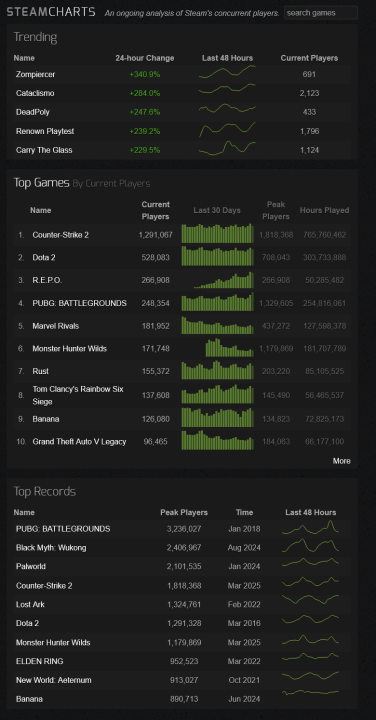Click the +340.9% change value

pos(145,74)
